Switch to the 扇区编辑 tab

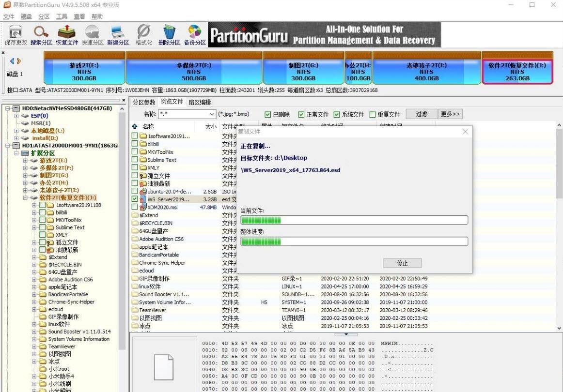click(x=200, y=102)
